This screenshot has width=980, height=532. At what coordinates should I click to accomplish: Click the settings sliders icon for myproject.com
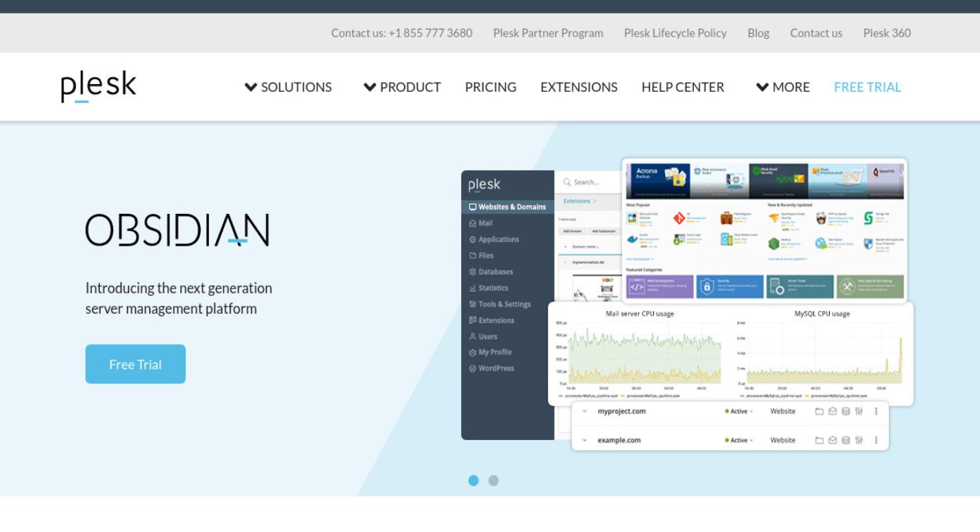pyautogui.click(x=859, y=411)
